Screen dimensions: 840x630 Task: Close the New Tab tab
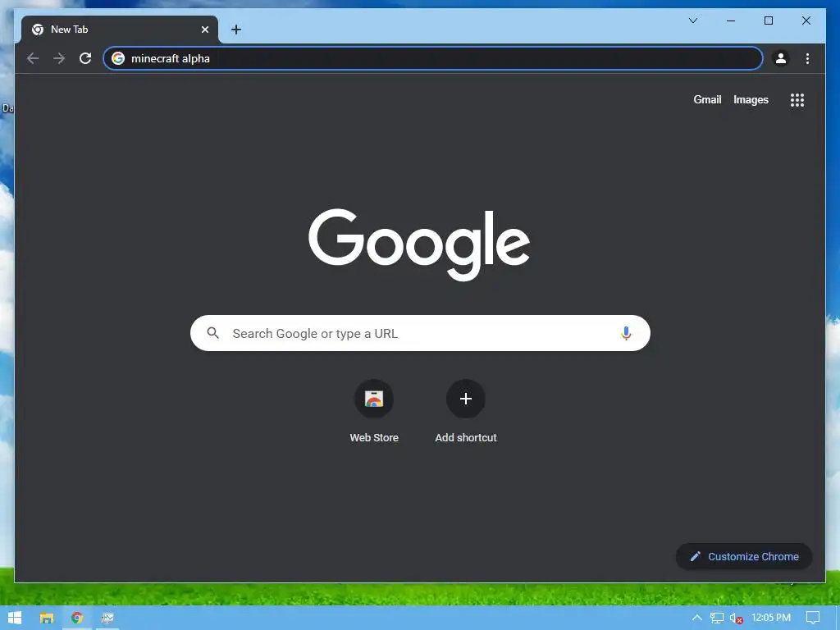pos(204,30)
